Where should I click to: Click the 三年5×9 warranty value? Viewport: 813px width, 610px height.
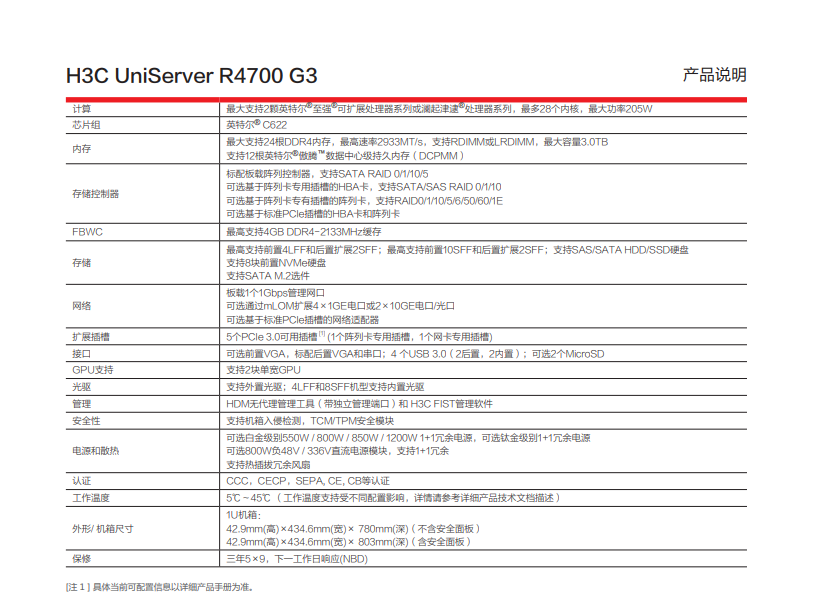tap(297, 559)
